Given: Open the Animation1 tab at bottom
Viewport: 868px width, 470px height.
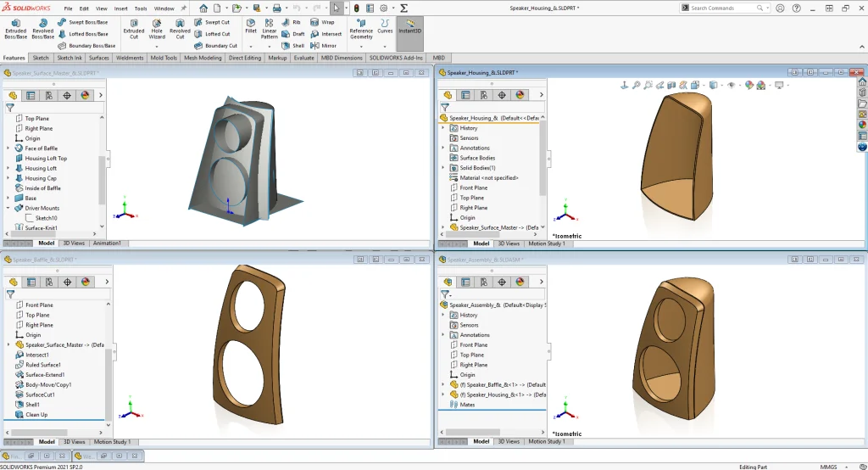Looking at the screenshot, I should pos(107,243).
